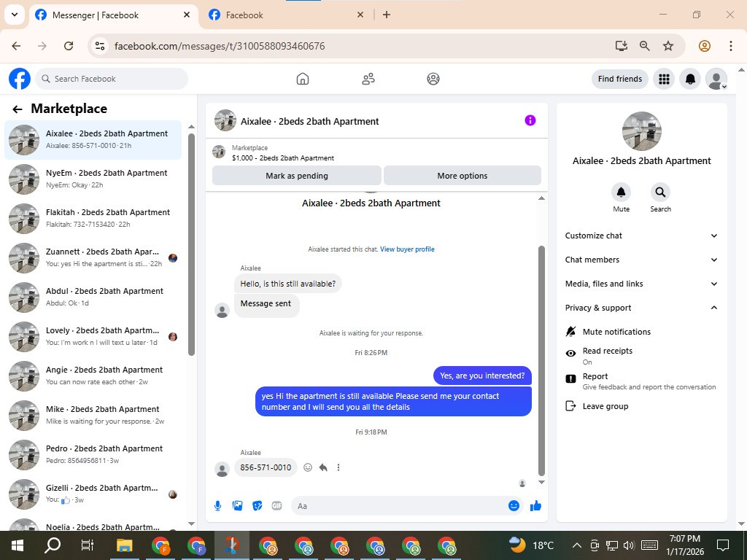The width and height of the screenshot is (747, 560).
Task: Bookmark this page with star icon
Action: coord(668,46)
